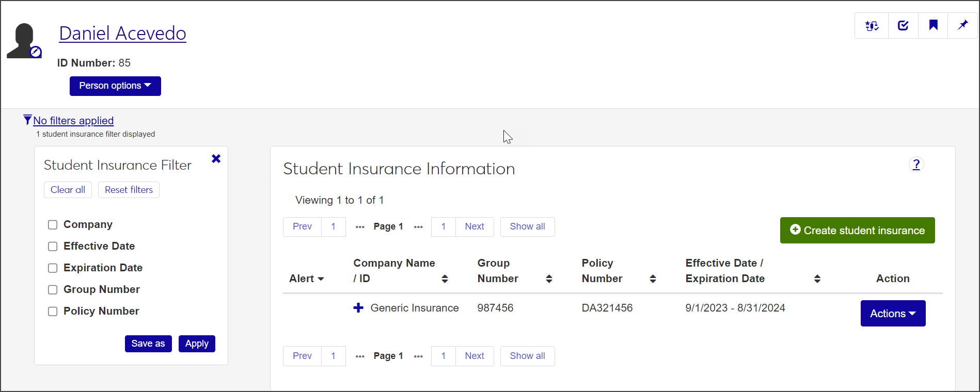
Task: Click the checkmark task icon in top toolbar
Action: (x=903, y=26)
